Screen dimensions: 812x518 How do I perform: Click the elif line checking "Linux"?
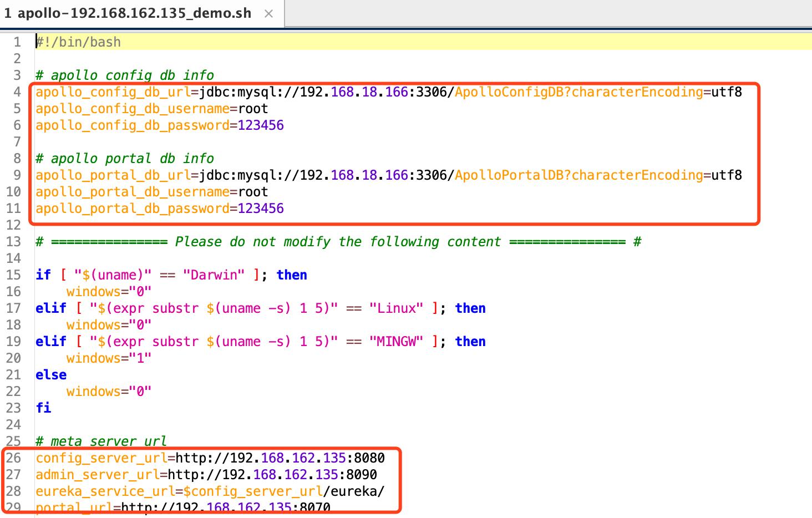(x=261, y=308)
